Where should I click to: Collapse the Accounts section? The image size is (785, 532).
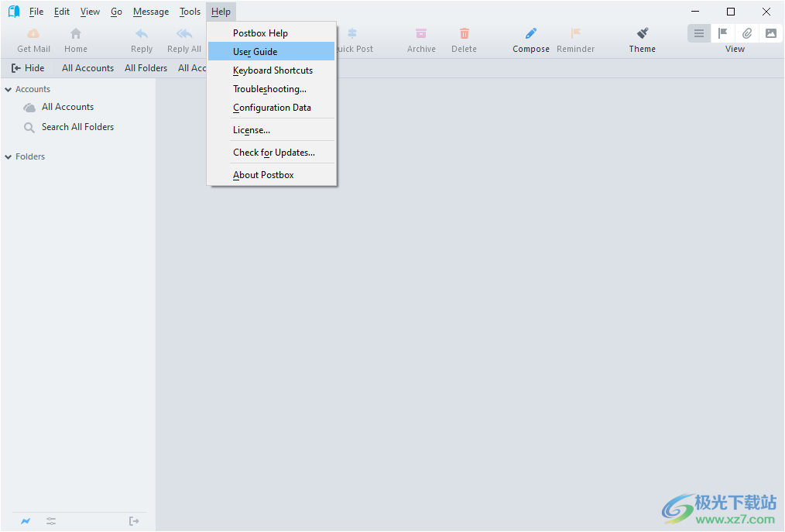(8, 89)
